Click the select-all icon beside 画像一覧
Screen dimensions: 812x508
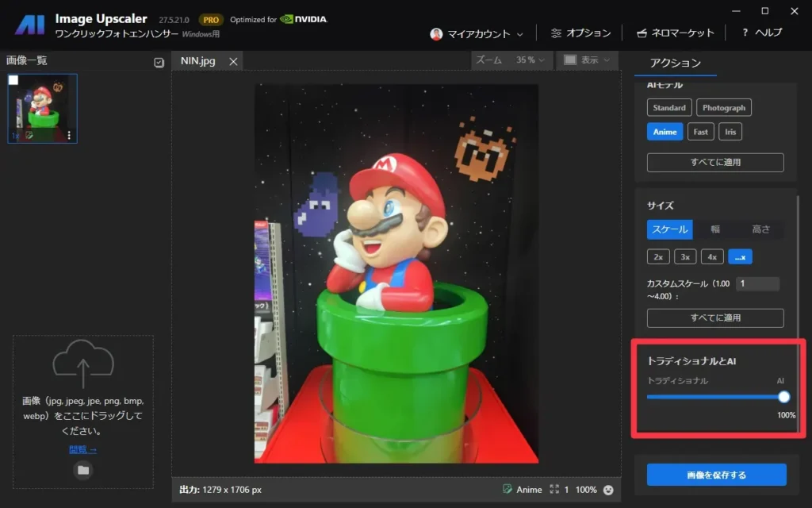pos(159,63)
